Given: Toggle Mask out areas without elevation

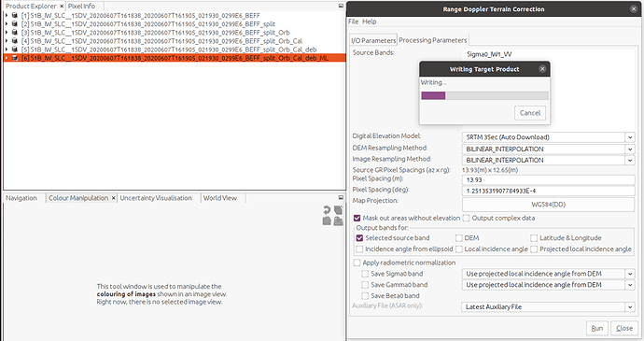Looking at the screenshot, I should 357,218.
